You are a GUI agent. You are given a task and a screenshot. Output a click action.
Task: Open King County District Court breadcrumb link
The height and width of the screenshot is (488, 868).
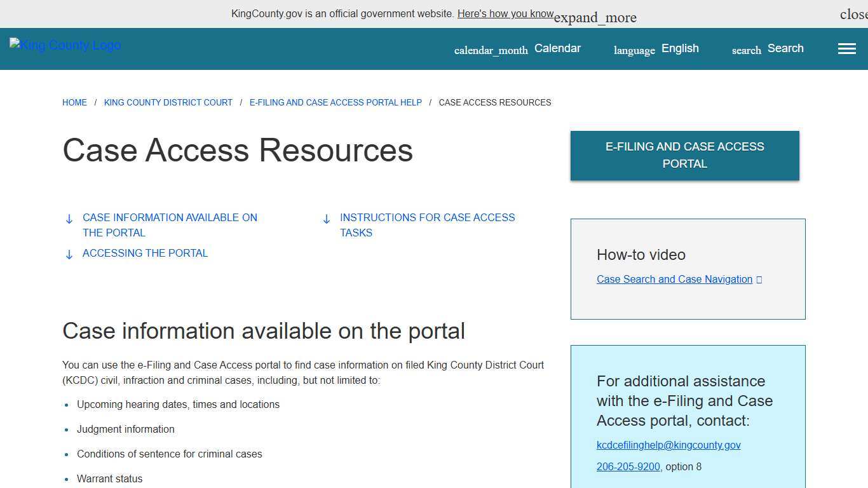168,102
